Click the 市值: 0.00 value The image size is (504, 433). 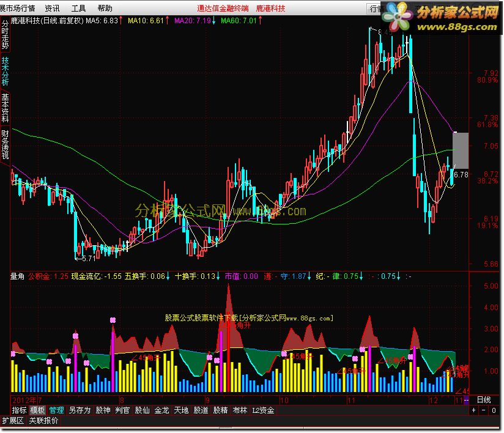click(x=242, y=276)
